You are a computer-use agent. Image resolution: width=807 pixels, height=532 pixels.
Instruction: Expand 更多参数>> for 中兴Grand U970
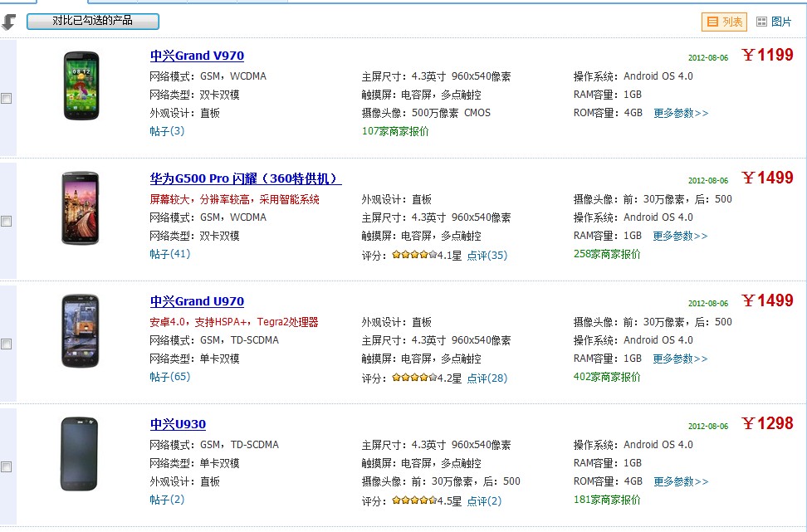[681, 359]
